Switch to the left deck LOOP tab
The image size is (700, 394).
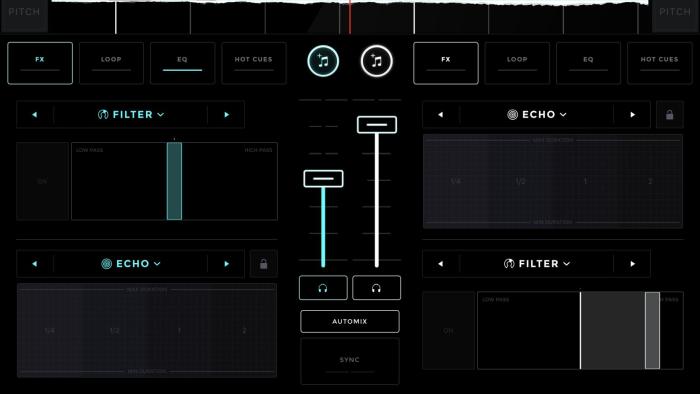coord(111,63)
